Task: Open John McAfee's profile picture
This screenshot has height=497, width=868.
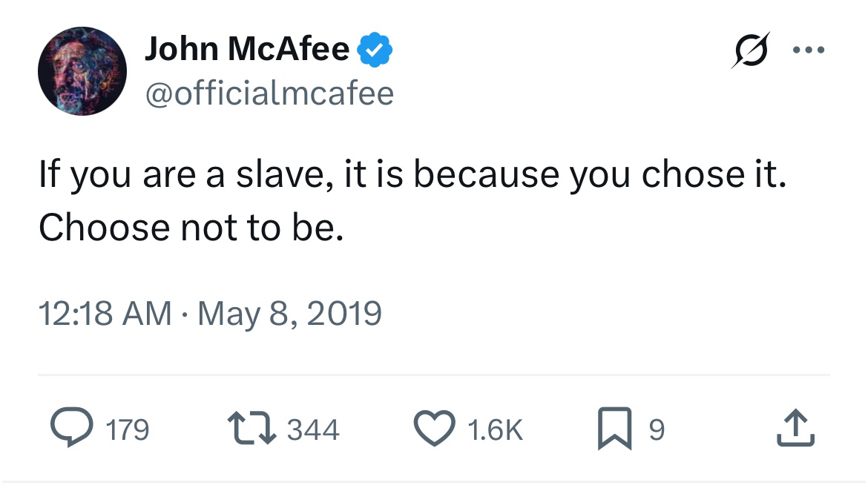Action: [x=82, y=71]
